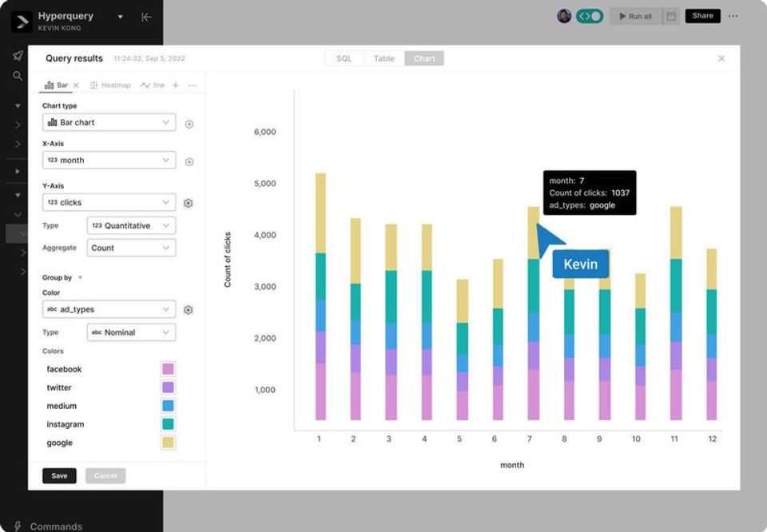Screen dimensions: 767x532
Task: Add a new chart with plus icon
Action: click(175, 85)
